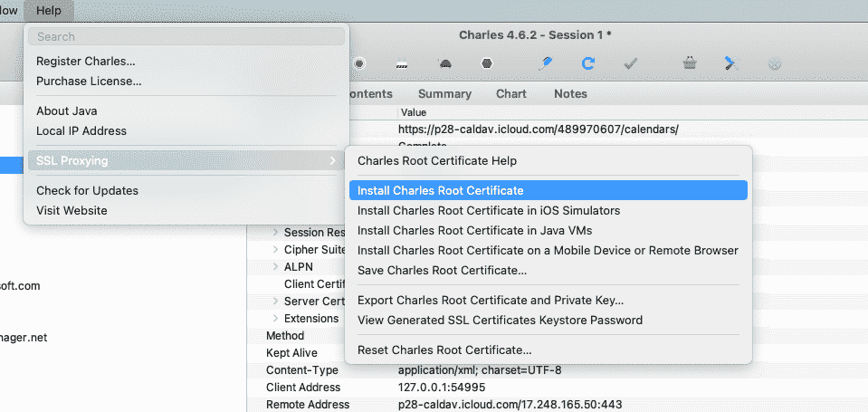Click p28-caldav.icloud.com/17.248.165.50:443 value
The height and width of the screenshot is (412, 868).
point(510,404)
